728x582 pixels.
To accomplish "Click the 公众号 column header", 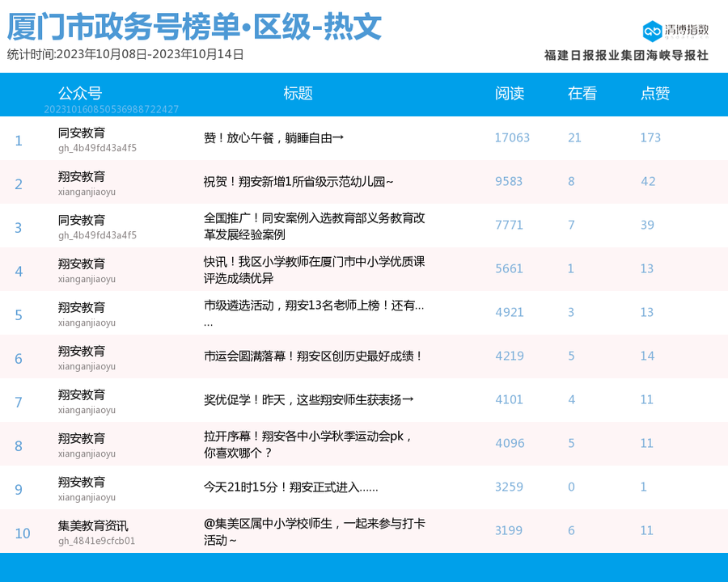I will (x=80, y=93).
